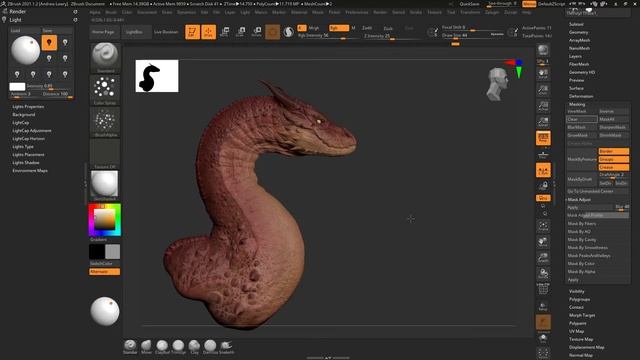Click the Solo mode icon
Image resolution: width=640 pixels, height=360 pixels.
tap(543, 338)
